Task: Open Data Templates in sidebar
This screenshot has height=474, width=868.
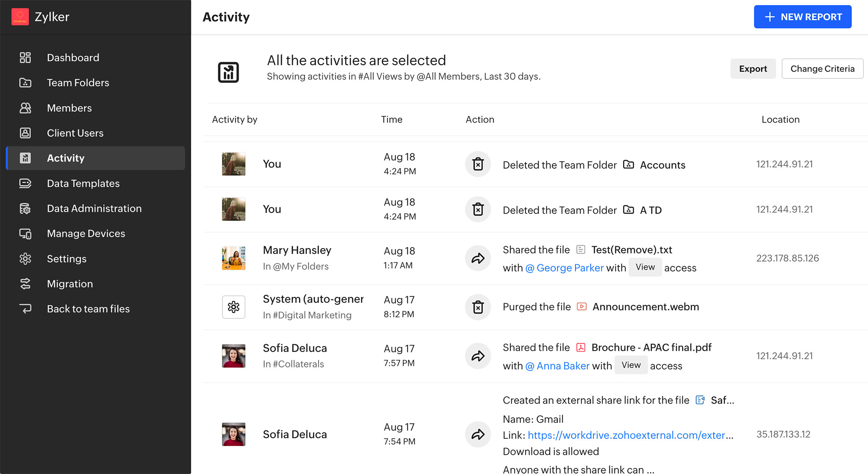Action: (x=83, y=184)
